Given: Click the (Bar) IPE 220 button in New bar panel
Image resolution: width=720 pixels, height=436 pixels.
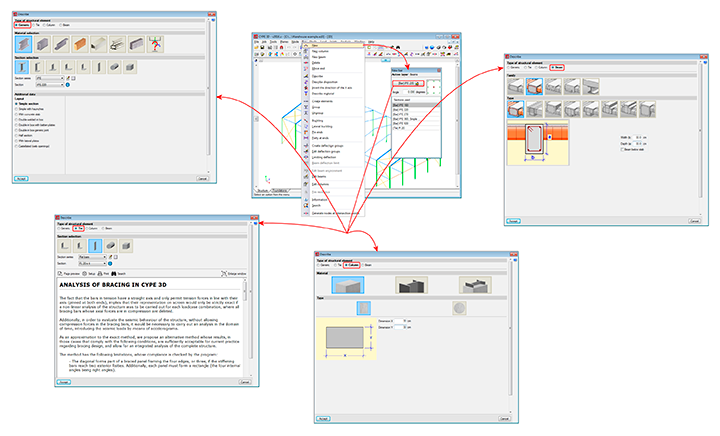Looking at the screenshot, I should [x=408, y=84].
